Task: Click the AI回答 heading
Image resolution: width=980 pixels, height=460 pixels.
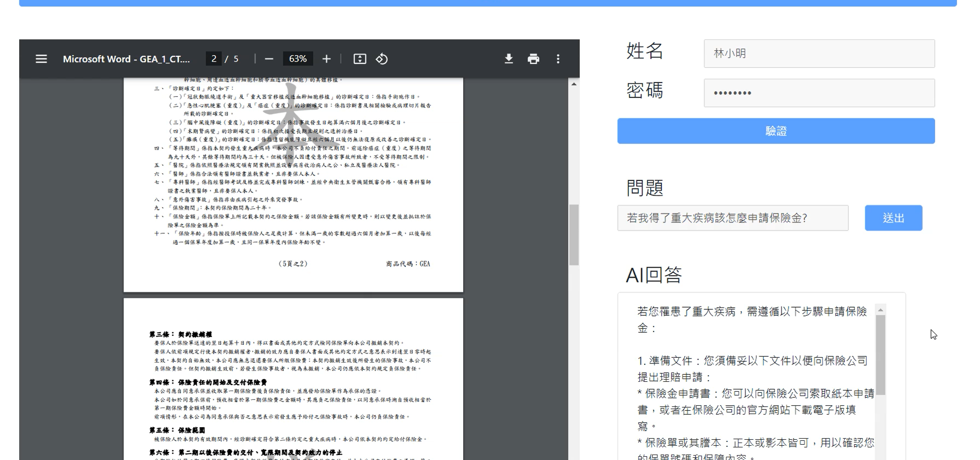Action: (x=654, y=275)
